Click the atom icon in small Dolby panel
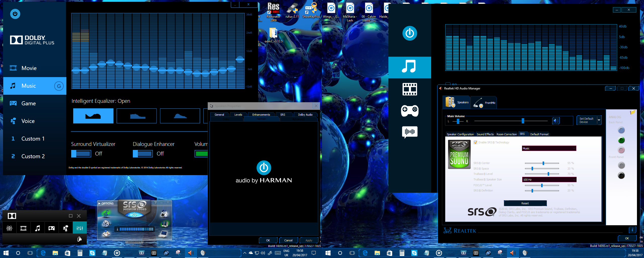The width and height of the screenshot is (644, 258). click(x=9, y=228)
